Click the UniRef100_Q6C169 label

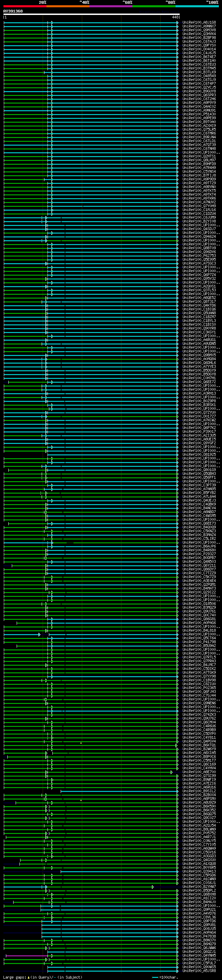click(x=199, y=764)
